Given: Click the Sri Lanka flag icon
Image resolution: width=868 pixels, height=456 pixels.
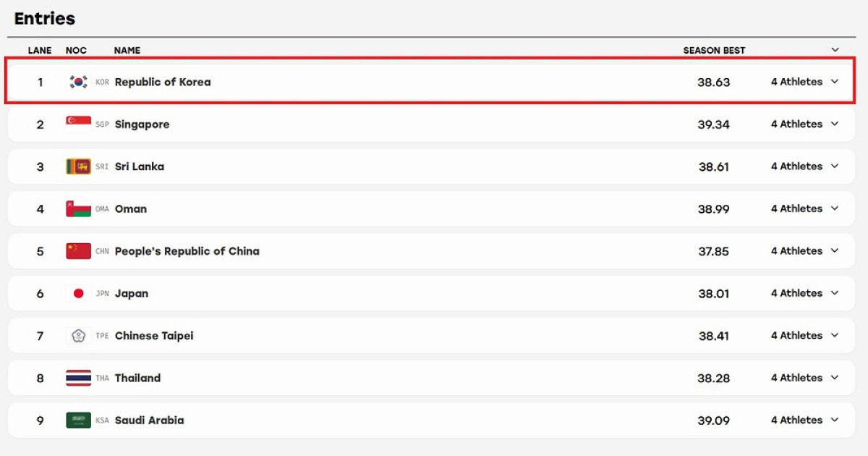Looking at the screenshot, I should 78,166.
